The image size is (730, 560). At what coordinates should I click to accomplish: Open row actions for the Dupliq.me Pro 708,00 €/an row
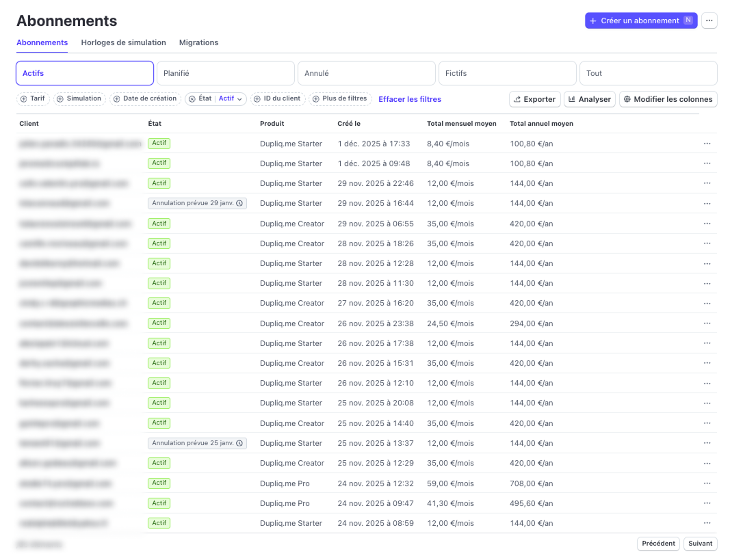(x=707, y=483)
